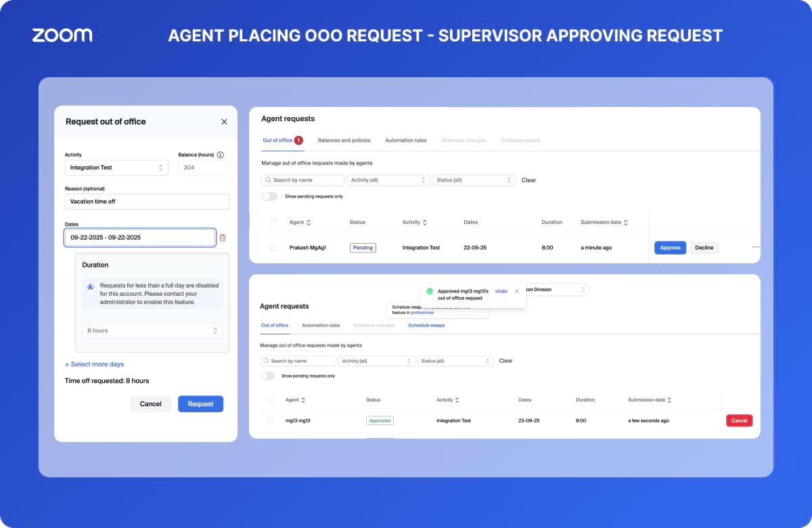812x528 pixels.
Task: Expand the top Status (all) filter
Action: (474, 180)
